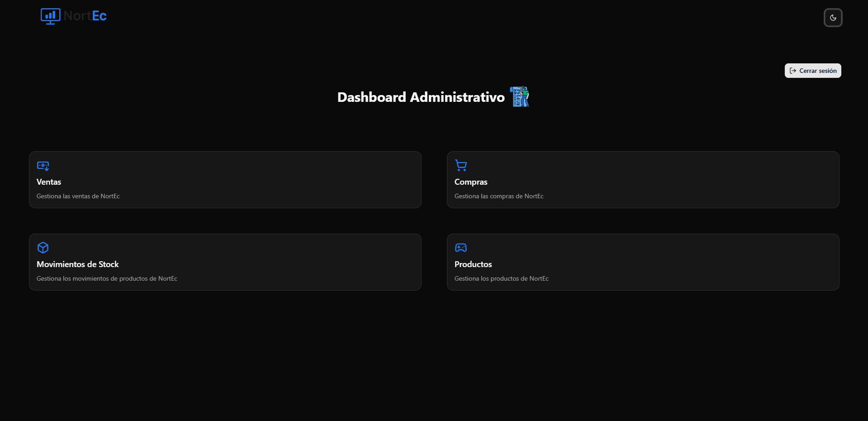
Task: Open the Ventas section title
Action: click(x=49, y=182)
